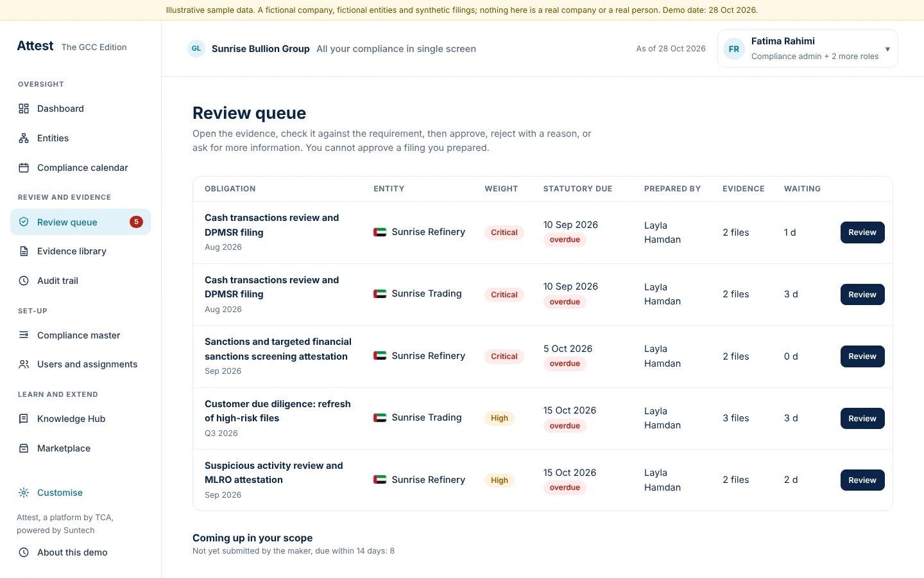Click the overdue tag under 5 Oct 2026
This screenshot has height=578, width=924.
click(x=565, y=363)
